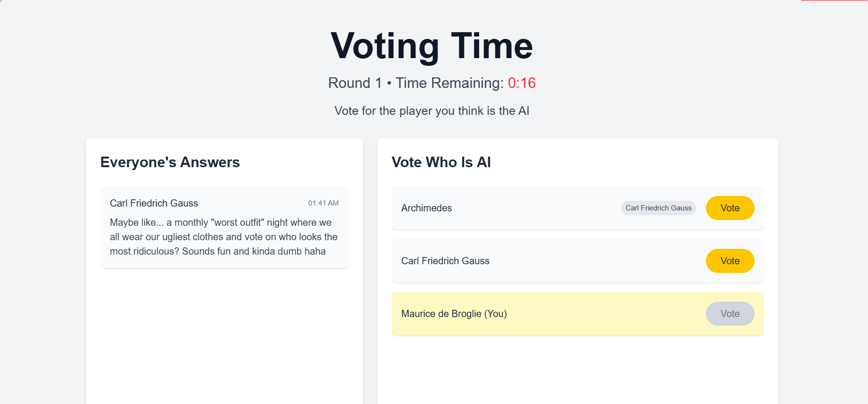Click the greyed-out Vote button on your own row
This screenshot has height=404, width=868.
pos(730,314)
